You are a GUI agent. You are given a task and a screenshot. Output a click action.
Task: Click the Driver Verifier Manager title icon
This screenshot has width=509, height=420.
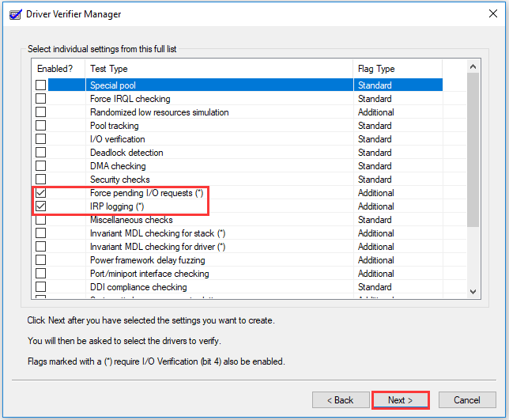point(13,14)
